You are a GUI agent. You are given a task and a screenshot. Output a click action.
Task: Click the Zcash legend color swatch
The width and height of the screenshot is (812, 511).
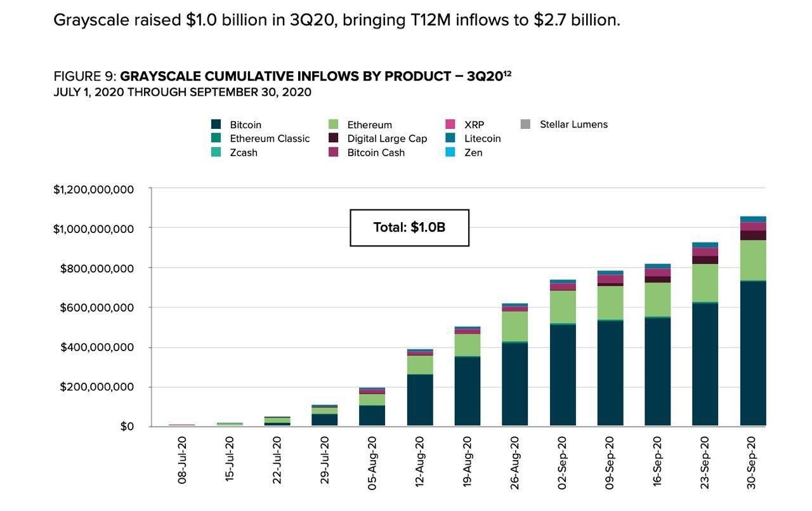point(216,152)
